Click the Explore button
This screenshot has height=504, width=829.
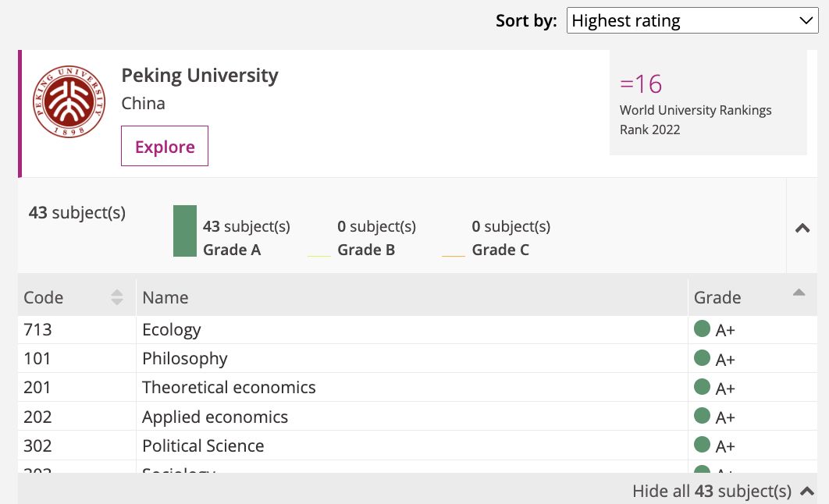pos(165,147)
